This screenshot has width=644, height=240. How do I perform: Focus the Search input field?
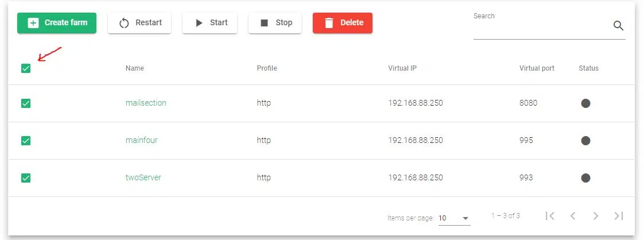[540, 27]
